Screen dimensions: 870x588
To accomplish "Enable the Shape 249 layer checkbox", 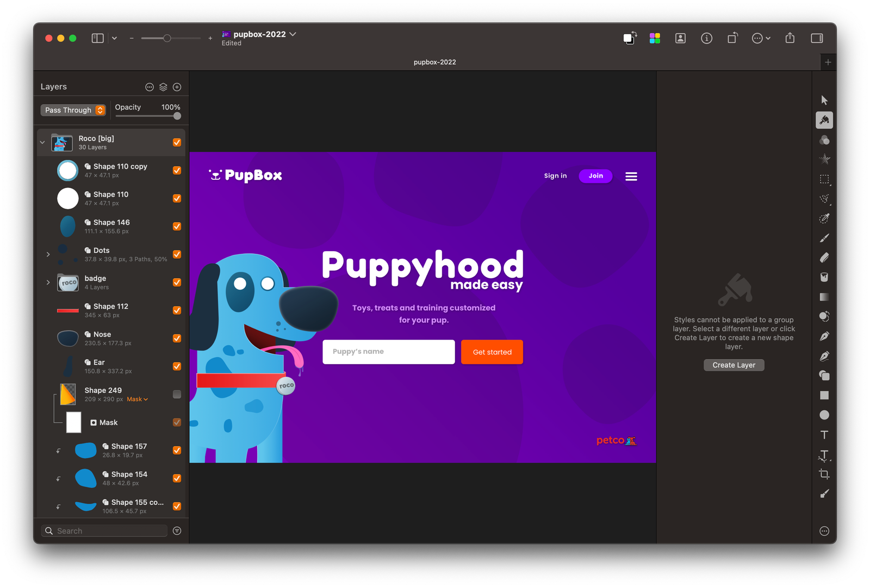I will pos(177,395).
